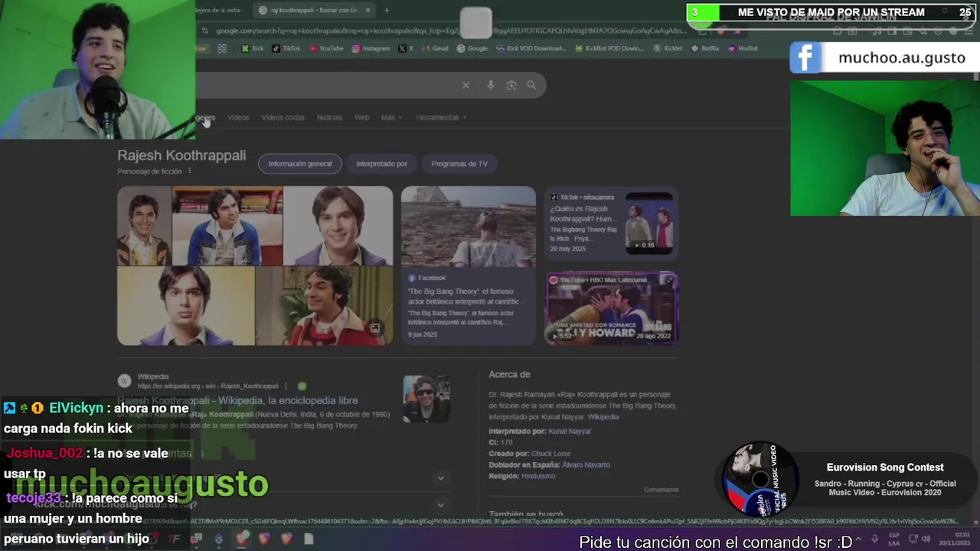Open the Facebook Big Bang Theory article card
Image resolution: width=980 pixels, height=551 pixels.
point(469,266)
